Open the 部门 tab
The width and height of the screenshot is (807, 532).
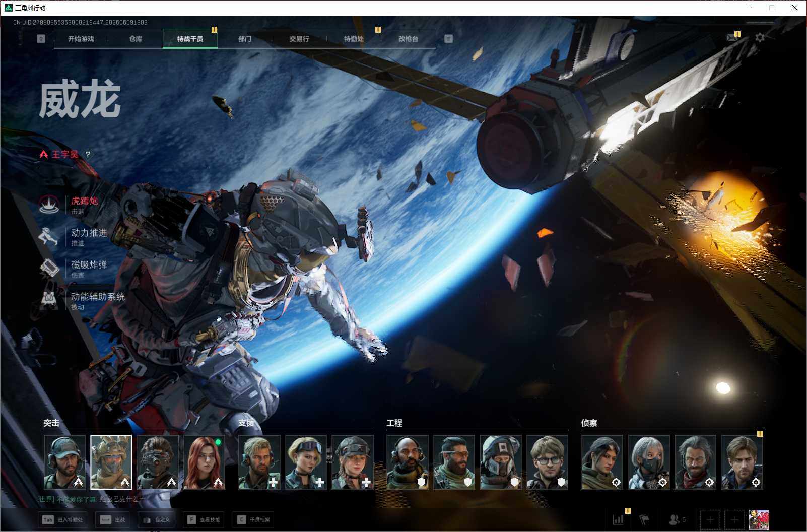(x=245, y=39)
